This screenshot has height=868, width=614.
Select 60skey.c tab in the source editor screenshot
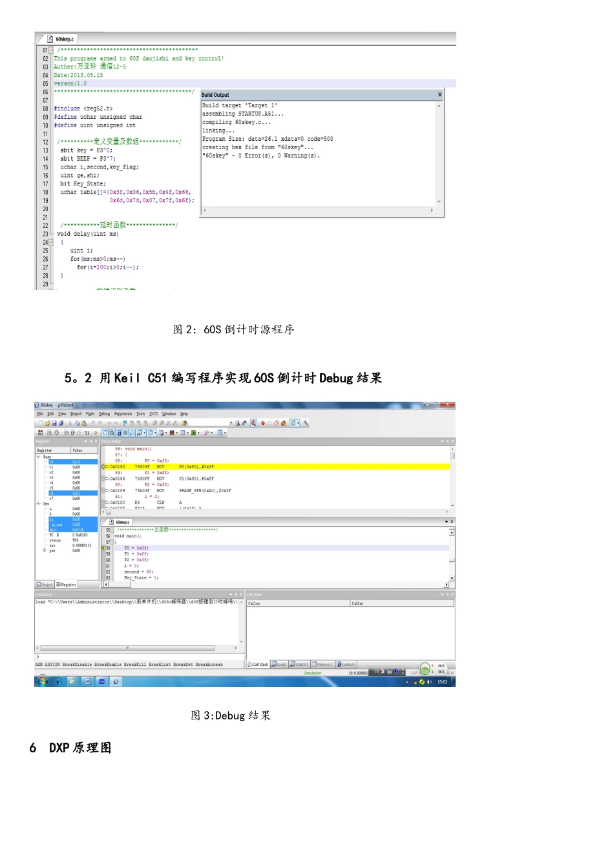tap(61, 39)
